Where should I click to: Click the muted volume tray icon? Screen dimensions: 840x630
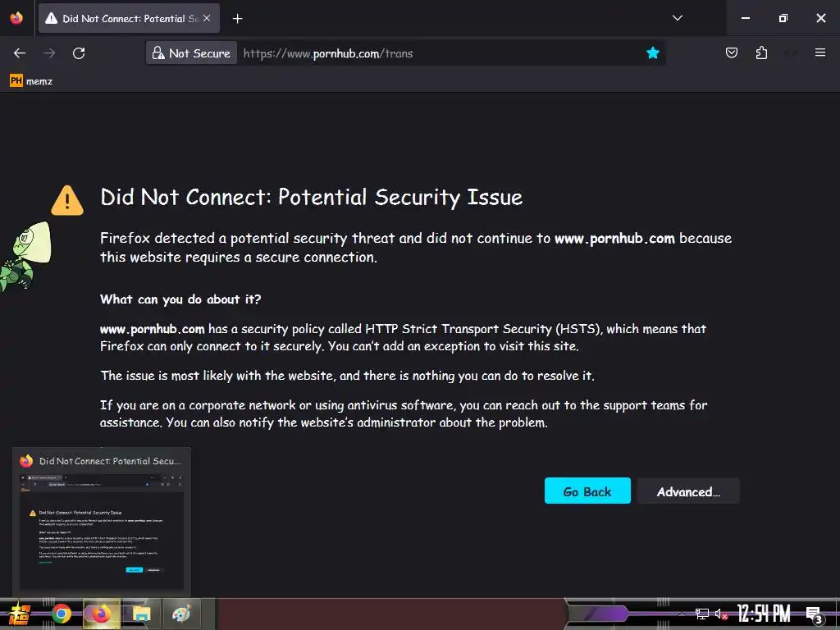coord(721,614)
